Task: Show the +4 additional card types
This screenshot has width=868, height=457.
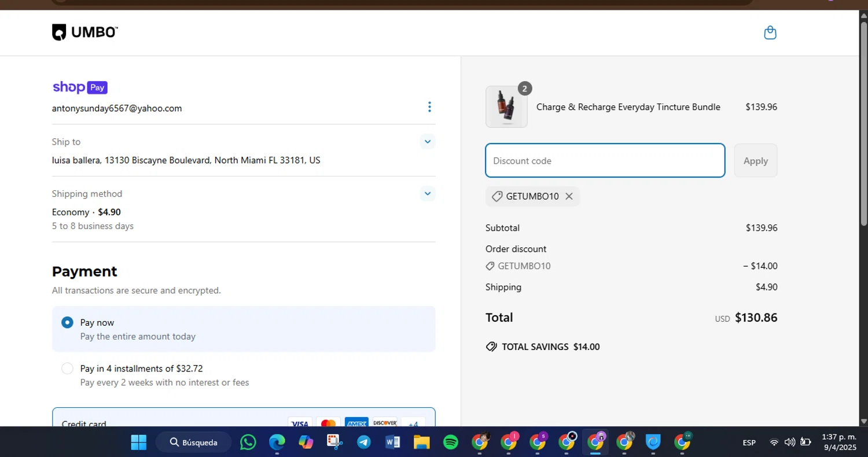Action: [413, 423]
